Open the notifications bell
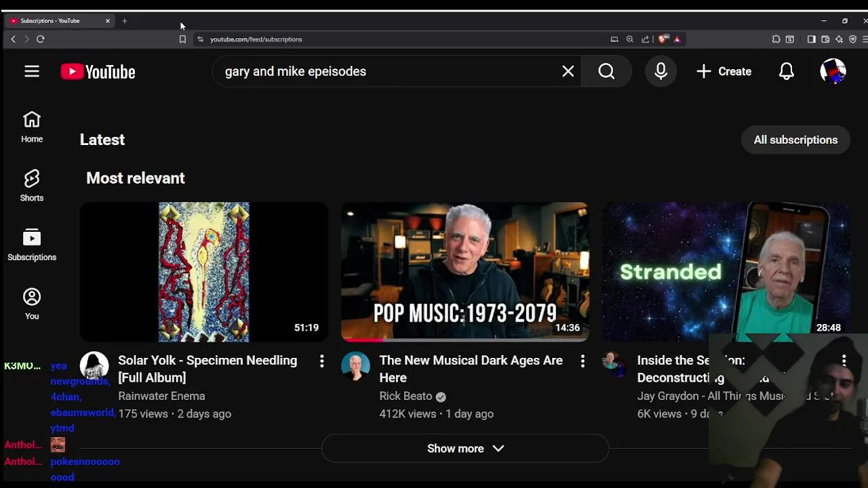This screenshot has width=868, height=488. coord(787,71)
